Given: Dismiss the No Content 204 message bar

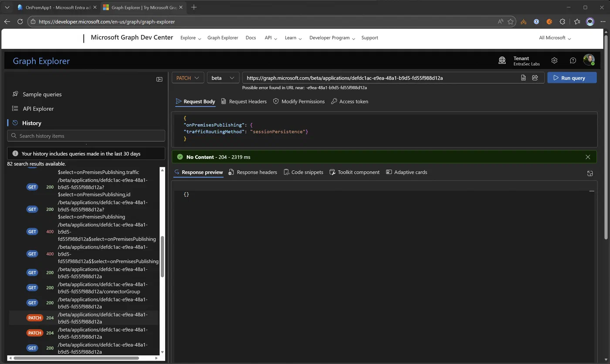Looking at the screenshot, I should click(x=588, y=157).
